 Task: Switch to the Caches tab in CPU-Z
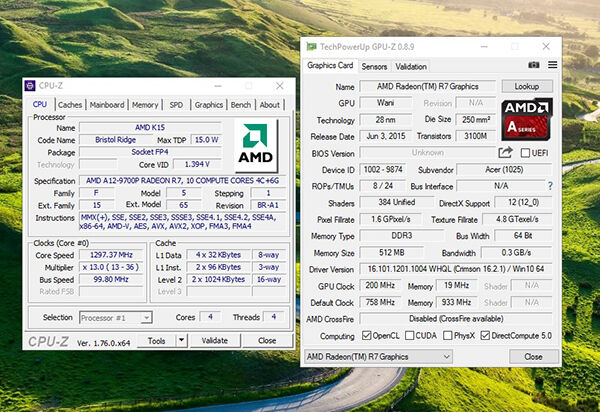[x=70, y=105]
